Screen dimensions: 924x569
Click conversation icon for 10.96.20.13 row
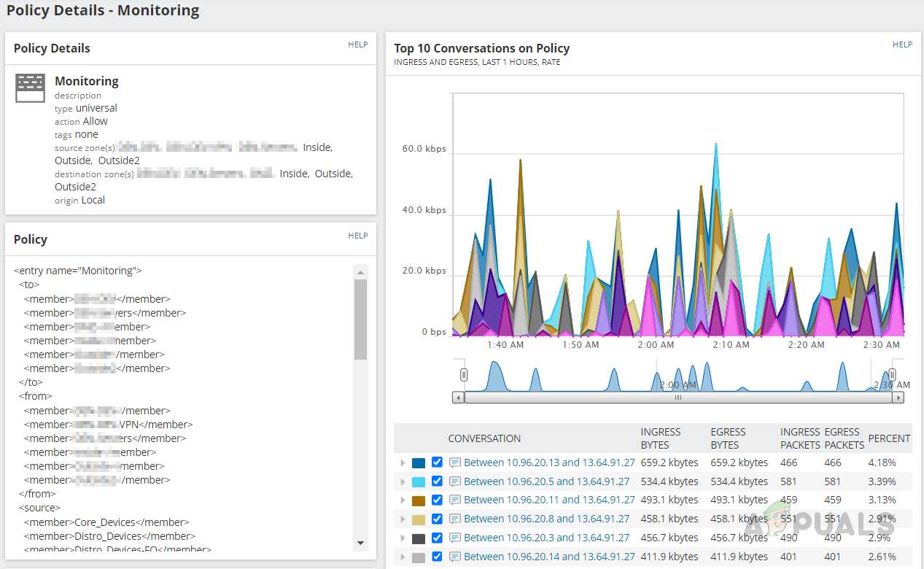(x=455, y=462)
